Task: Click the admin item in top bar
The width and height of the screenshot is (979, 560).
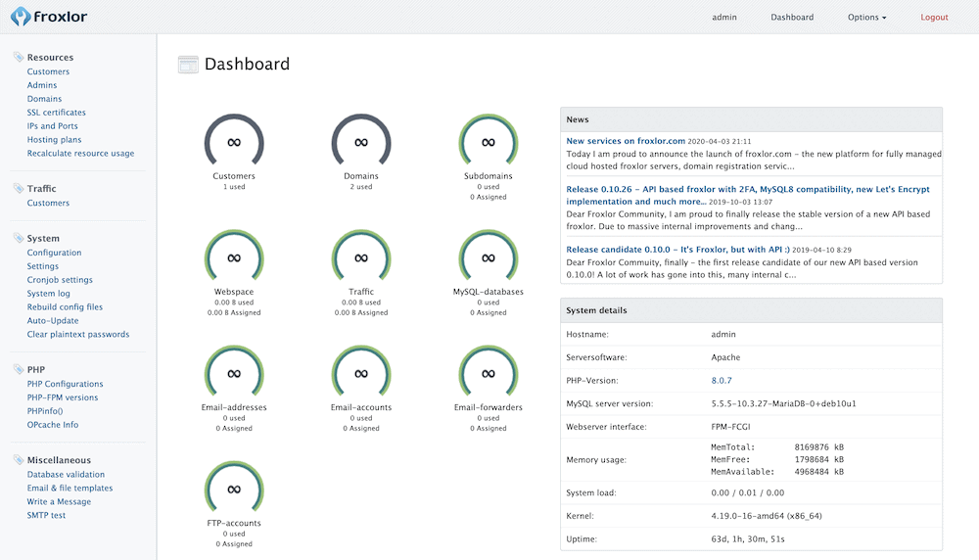Action: pyautogui.click(x=724, y=18)
